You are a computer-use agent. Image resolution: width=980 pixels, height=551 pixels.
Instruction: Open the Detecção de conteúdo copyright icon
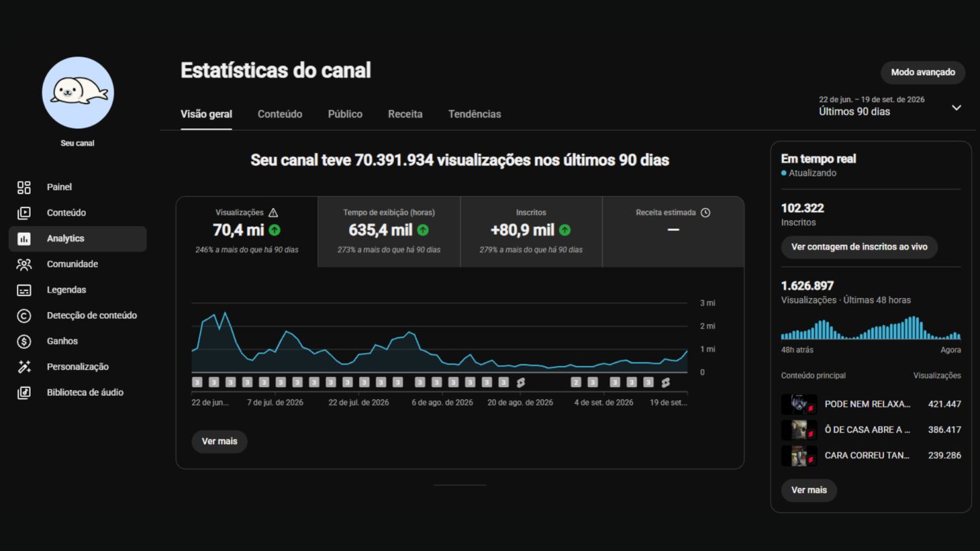click(x=24, y=316)
